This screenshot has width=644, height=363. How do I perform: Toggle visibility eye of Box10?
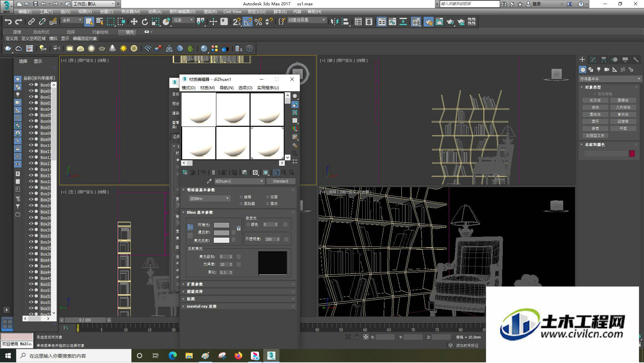point(31,145)
